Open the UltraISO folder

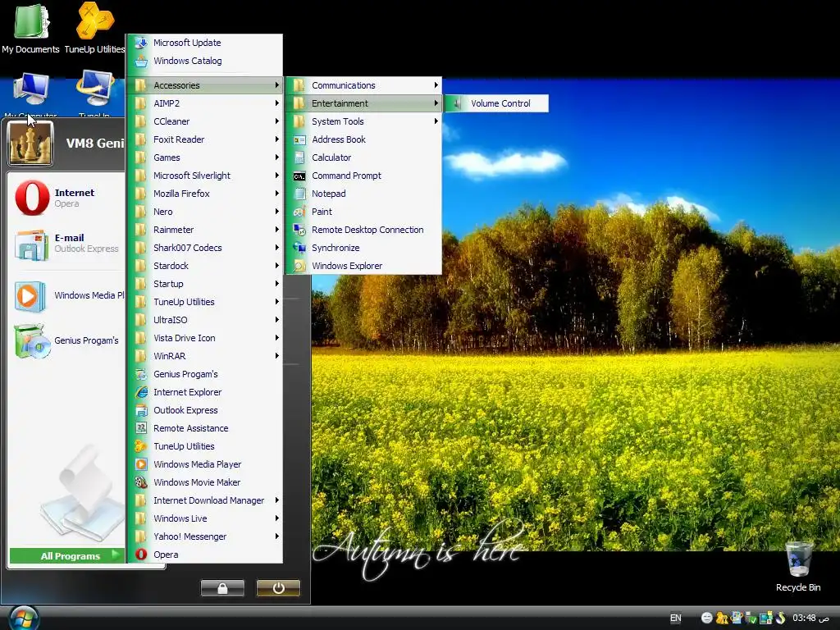(x=204, y=320)
